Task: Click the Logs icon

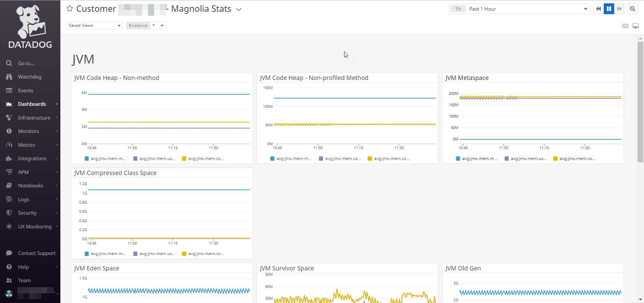Action: click(x=9, y=199)
